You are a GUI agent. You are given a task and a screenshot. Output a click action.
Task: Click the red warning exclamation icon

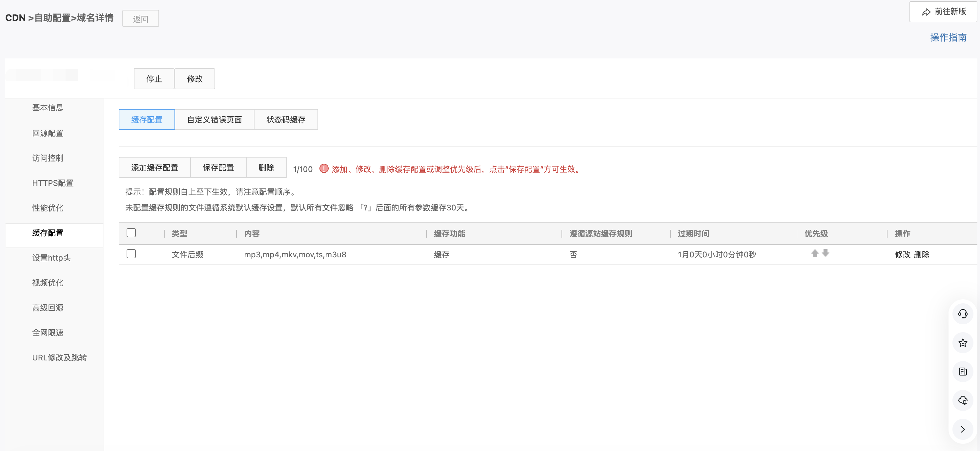point(324,169)
